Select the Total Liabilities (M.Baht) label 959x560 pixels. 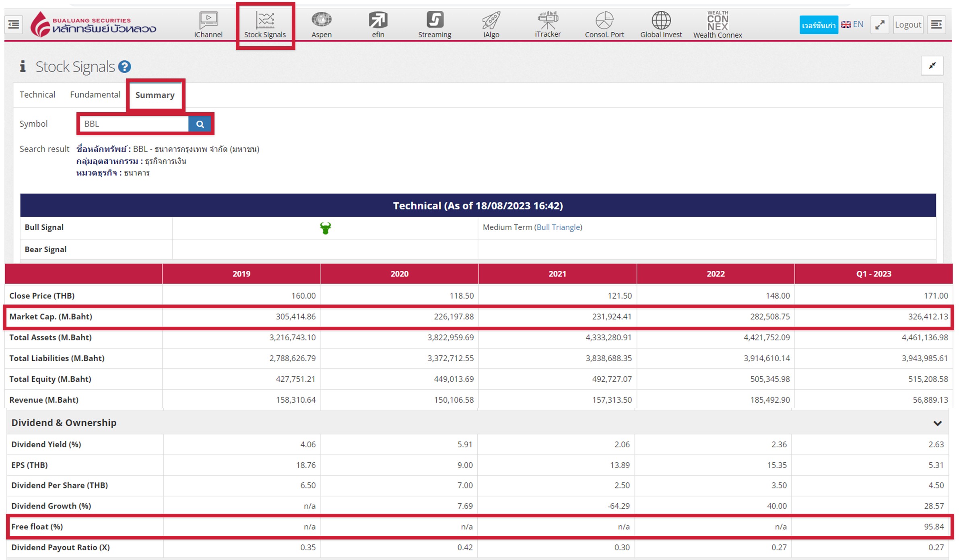[57, 358]
